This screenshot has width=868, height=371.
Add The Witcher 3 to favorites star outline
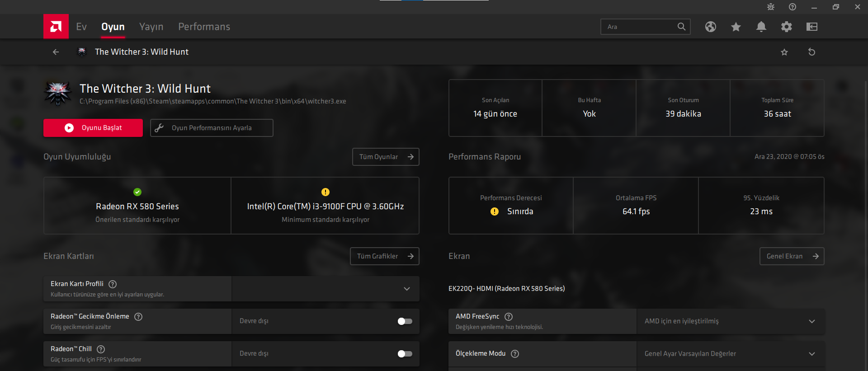(784, 52)
